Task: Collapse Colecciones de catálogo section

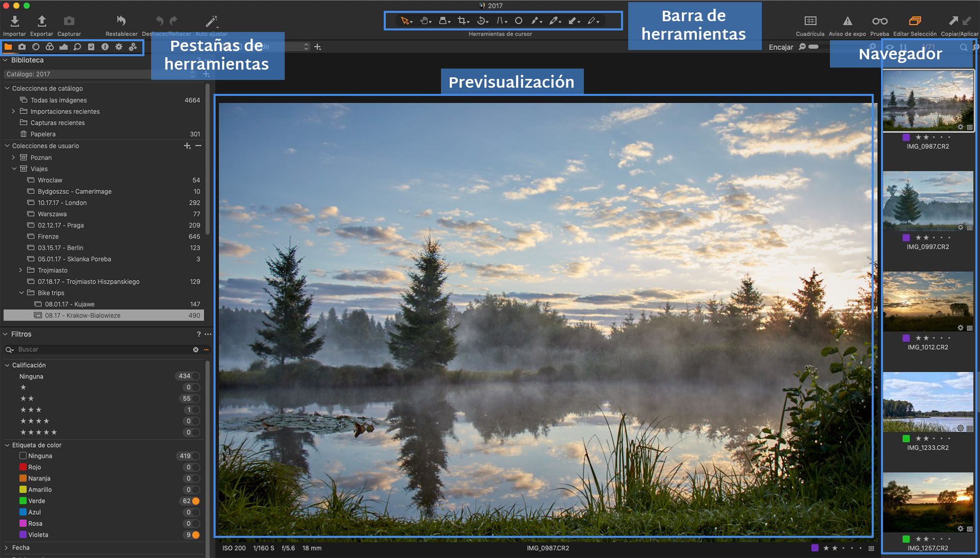Action: [x=7, y=89]
